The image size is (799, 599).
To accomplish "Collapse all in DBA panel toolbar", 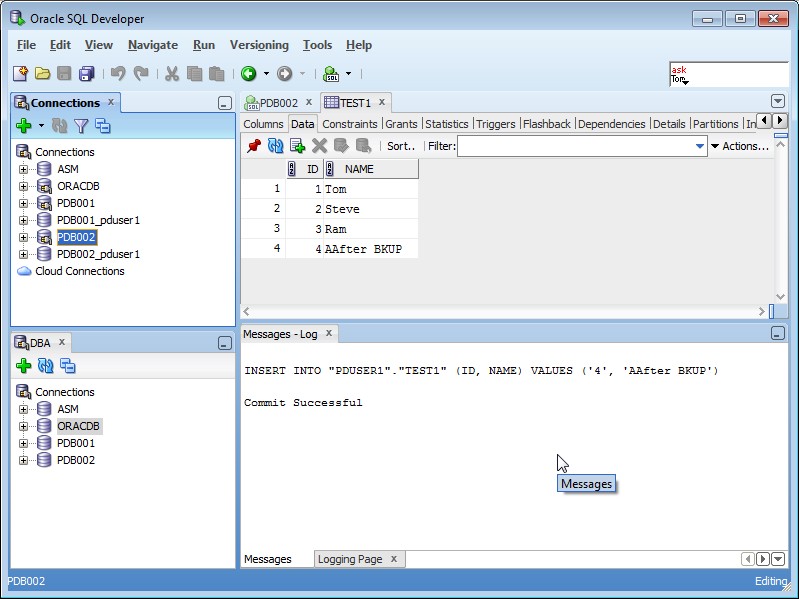I will (x=67, y=366).
